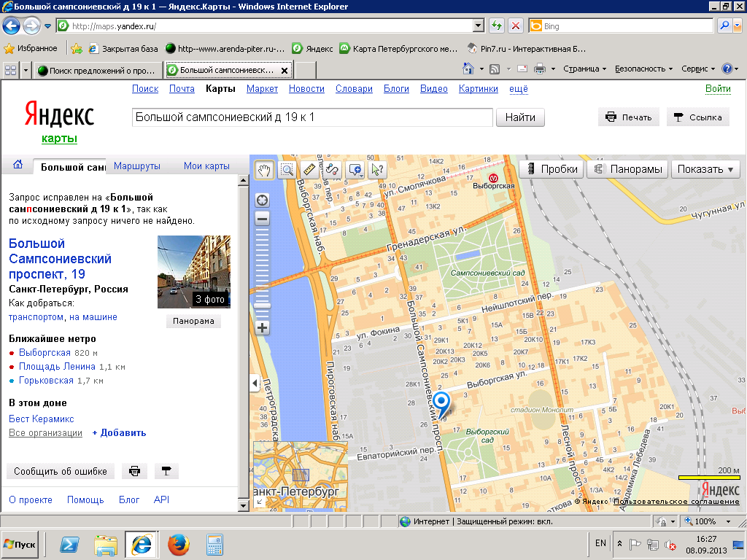Click down arrow of sidebar scrollbar
Image resolution: width=747 pixels, height=560 pixels.
(243, 506)
